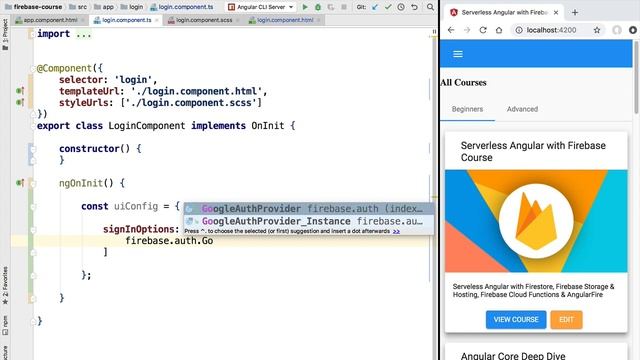Close the login.component.ts editor tab

tap(157, 20)
